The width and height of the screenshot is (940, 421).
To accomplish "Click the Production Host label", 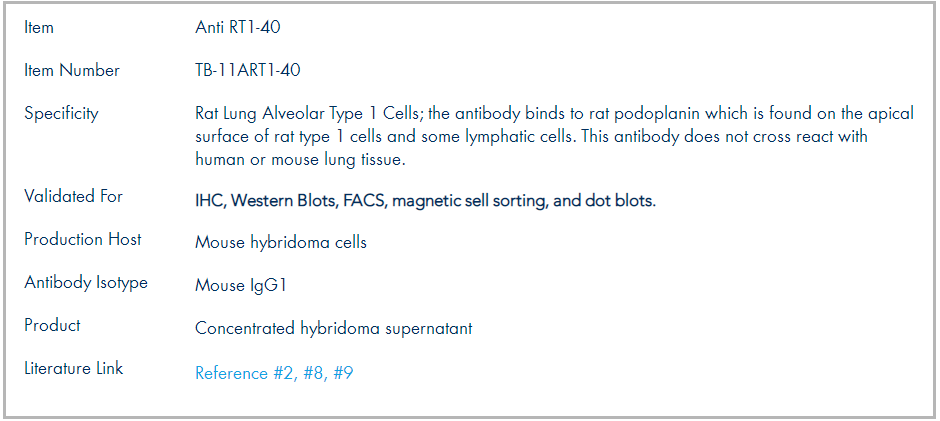I will pyautogui.click(x=83, y=239).
